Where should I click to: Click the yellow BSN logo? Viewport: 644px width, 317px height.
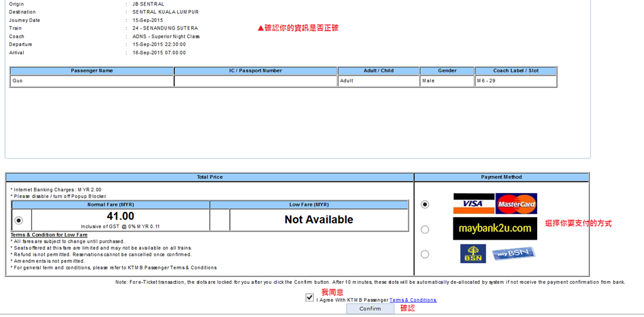pos(473,253)
